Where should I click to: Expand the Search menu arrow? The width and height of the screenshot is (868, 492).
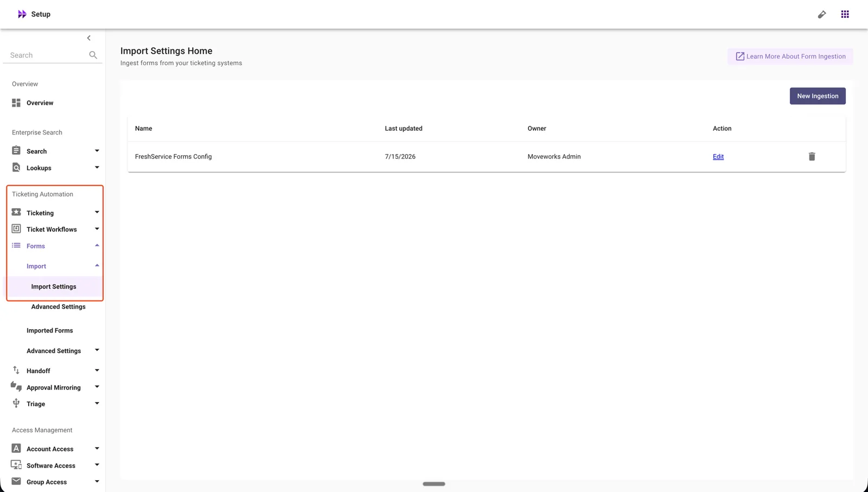pos(97,151)
